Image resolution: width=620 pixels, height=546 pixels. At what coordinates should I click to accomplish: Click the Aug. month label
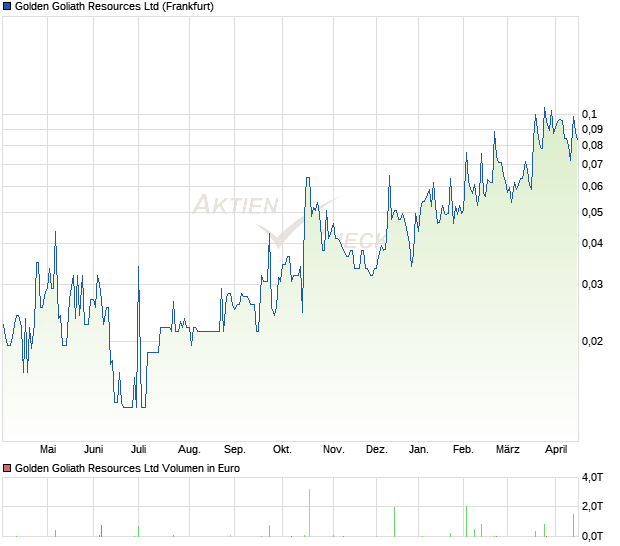tap(189, 450)
